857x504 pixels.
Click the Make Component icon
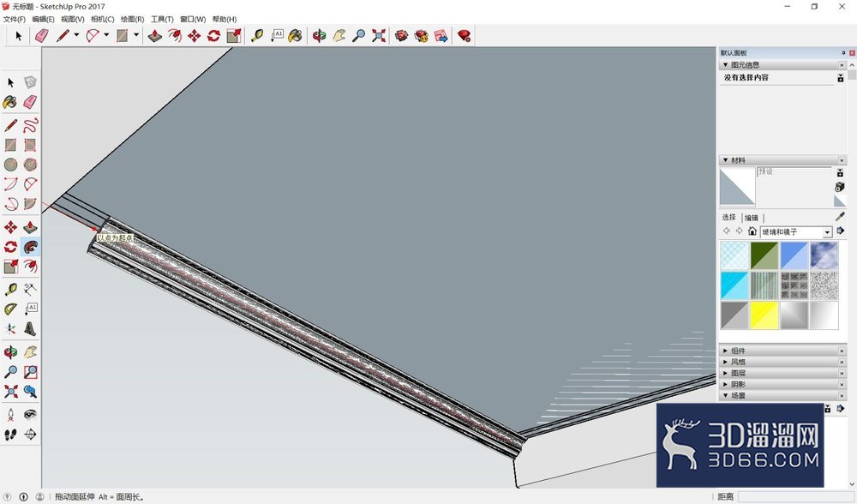pos(30,82)
